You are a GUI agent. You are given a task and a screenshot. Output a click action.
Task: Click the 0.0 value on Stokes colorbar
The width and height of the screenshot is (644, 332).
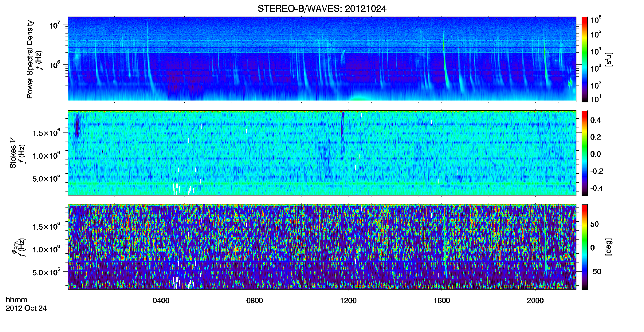pyautogui.click(x=595, y=154)
